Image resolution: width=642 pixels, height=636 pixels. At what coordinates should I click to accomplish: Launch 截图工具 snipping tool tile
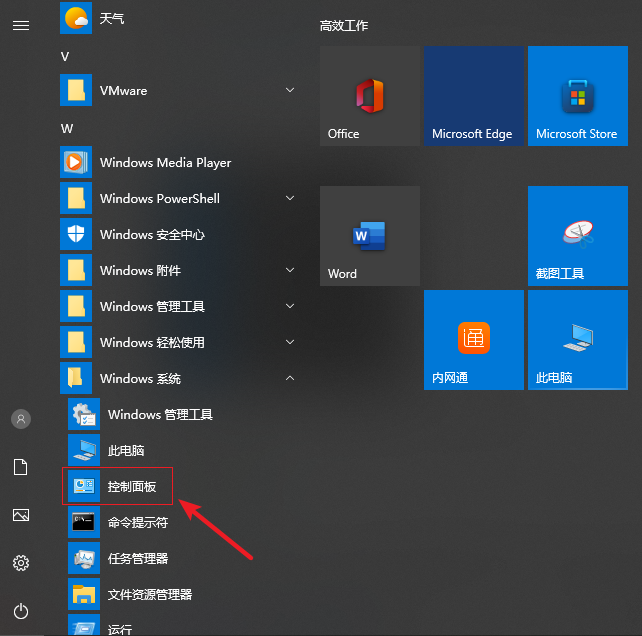[x=577, y=236]
